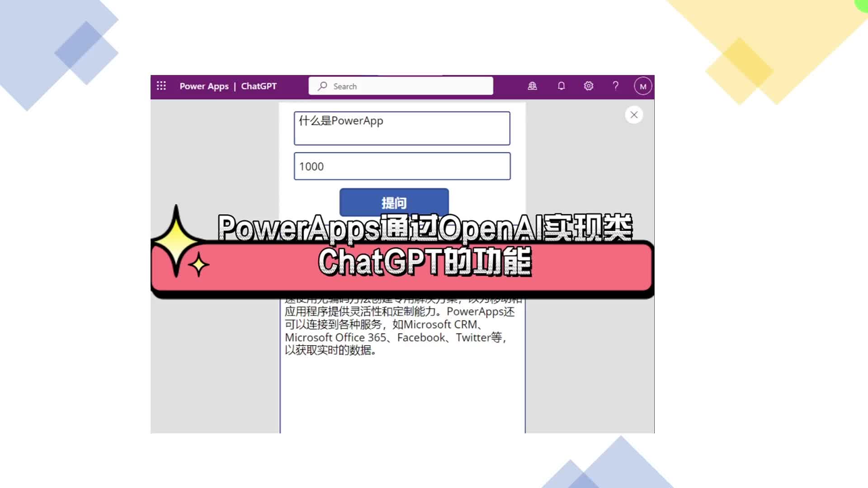Open the environment picker icon
The image size is (868, 488).
click(533, 86)
